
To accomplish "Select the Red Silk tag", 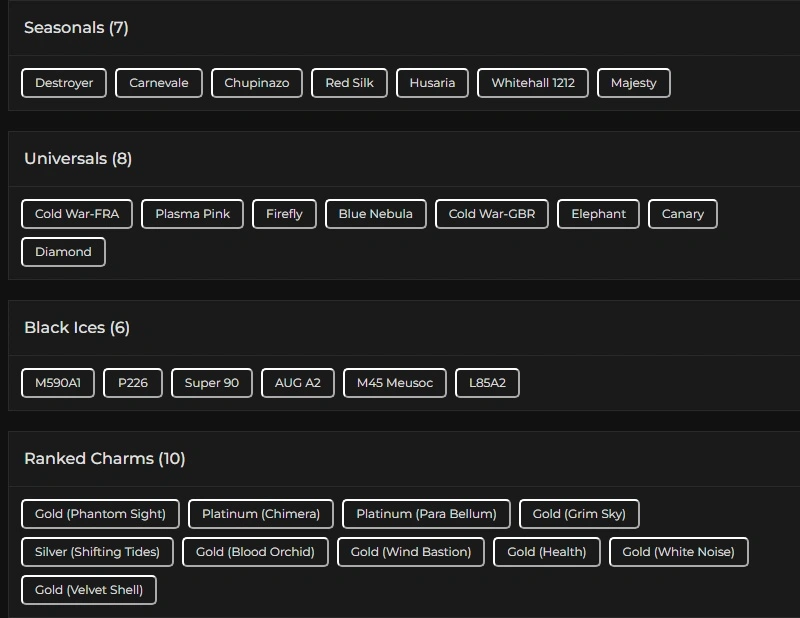I will point(349,83).
